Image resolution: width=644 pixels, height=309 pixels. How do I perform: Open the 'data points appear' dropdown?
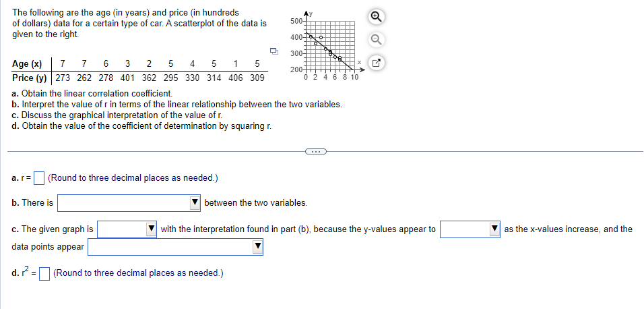click(x=175, y=247)
